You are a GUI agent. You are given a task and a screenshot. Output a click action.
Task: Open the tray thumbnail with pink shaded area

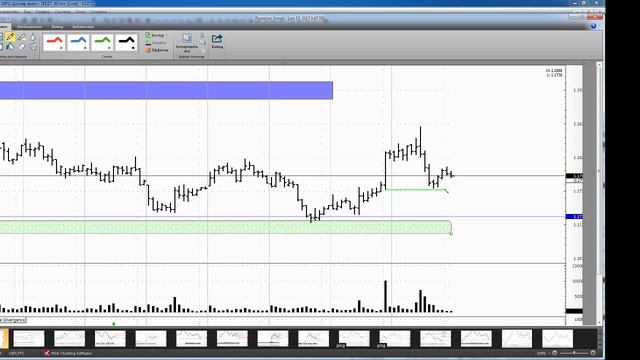click(232, 339)
